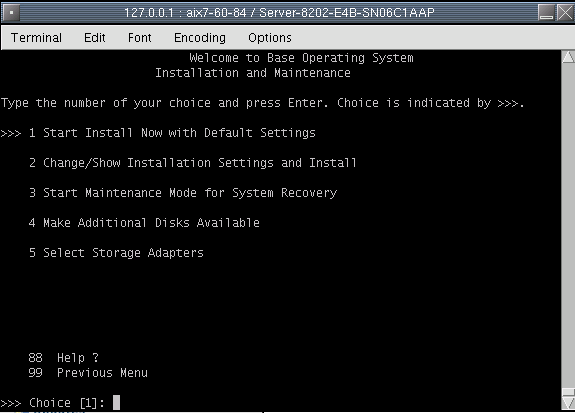This screenshot has height=413, width=575.
Task: Click Start Maintenance Mode for System Recovery
Action: coord(183,193)
